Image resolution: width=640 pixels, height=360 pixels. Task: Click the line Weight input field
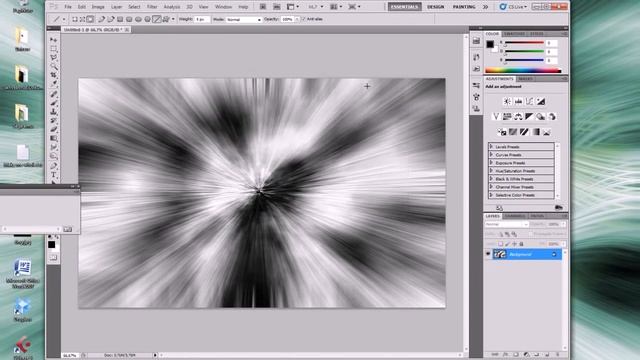(202, 19)
